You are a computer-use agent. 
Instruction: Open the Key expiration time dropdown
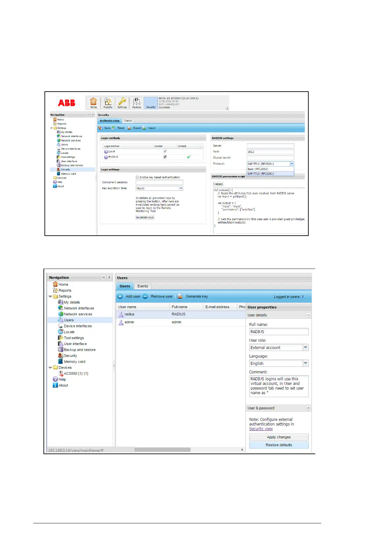point(181,188)
